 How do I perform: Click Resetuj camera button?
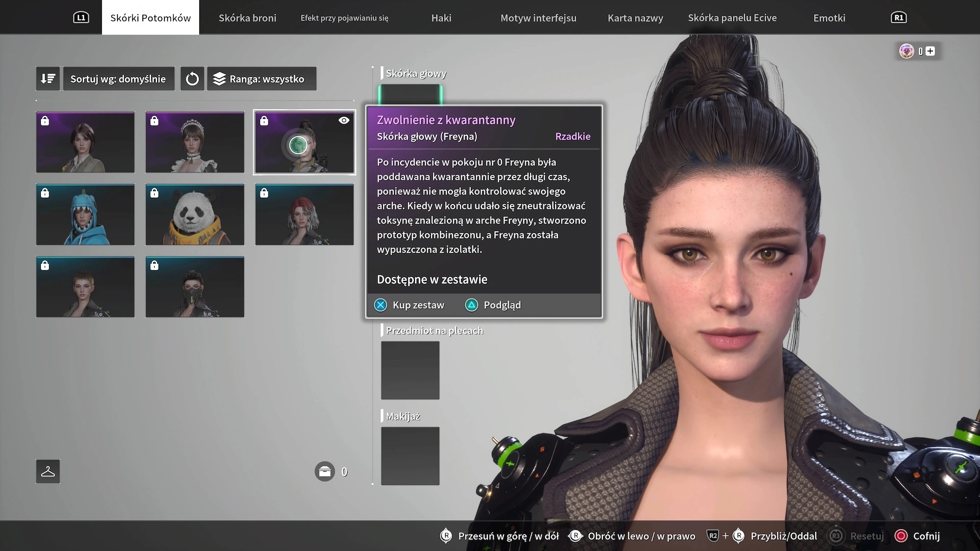tap(856, 536)
